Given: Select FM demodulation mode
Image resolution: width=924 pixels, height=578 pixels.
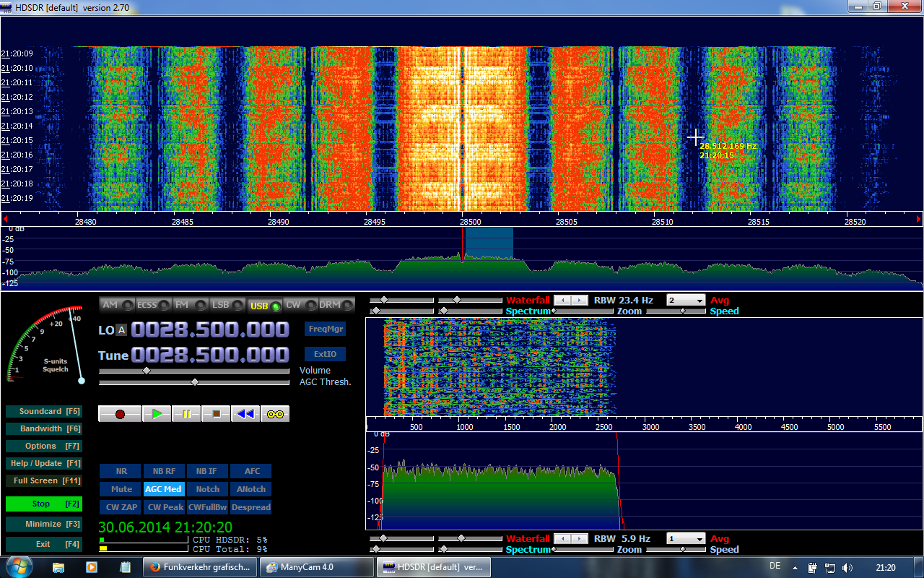Looking at the screenshot, I should [x=191, y=305].
